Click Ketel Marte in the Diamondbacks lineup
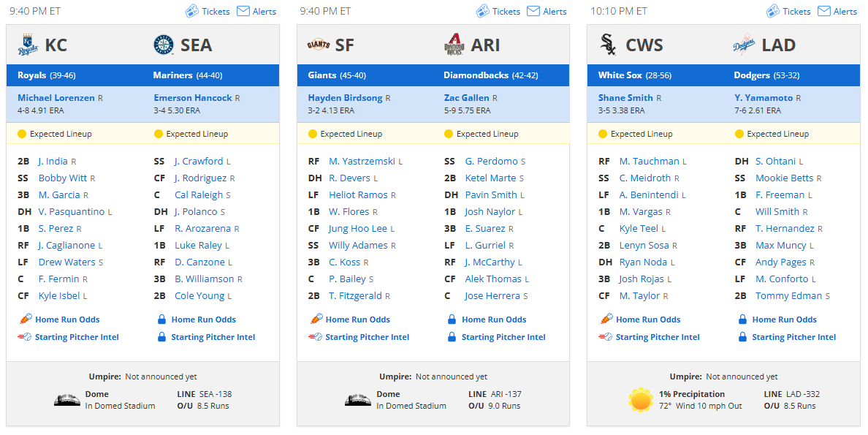This screenshot has height=435, width=868. (x=490, y=178)
